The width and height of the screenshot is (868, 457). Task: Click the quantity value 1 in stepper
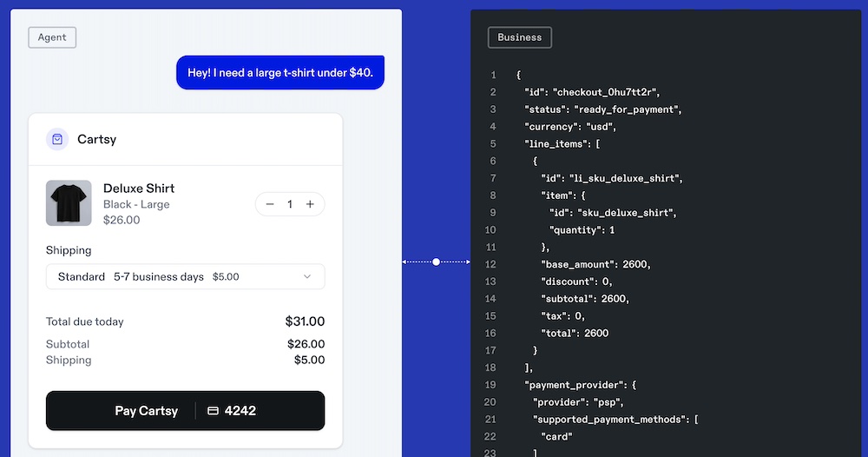[x=290, y=204]
